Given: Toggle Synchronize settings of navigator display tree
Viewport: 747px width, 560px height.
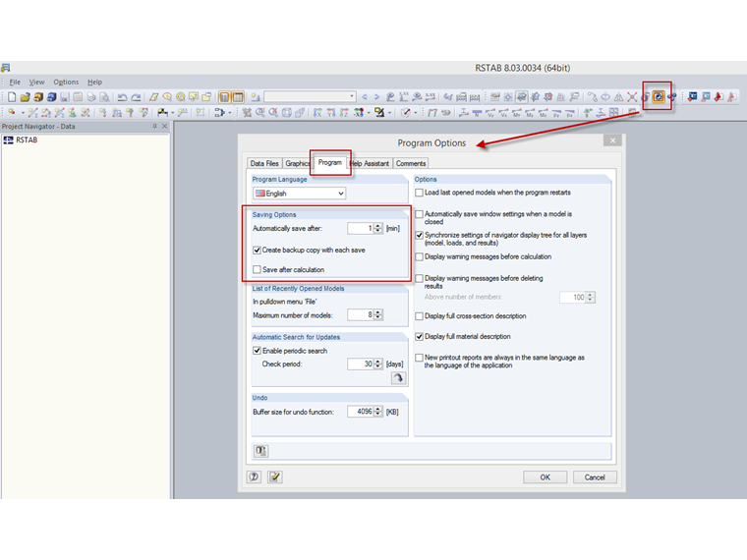Looking at the screenshot, I should 420,235.
